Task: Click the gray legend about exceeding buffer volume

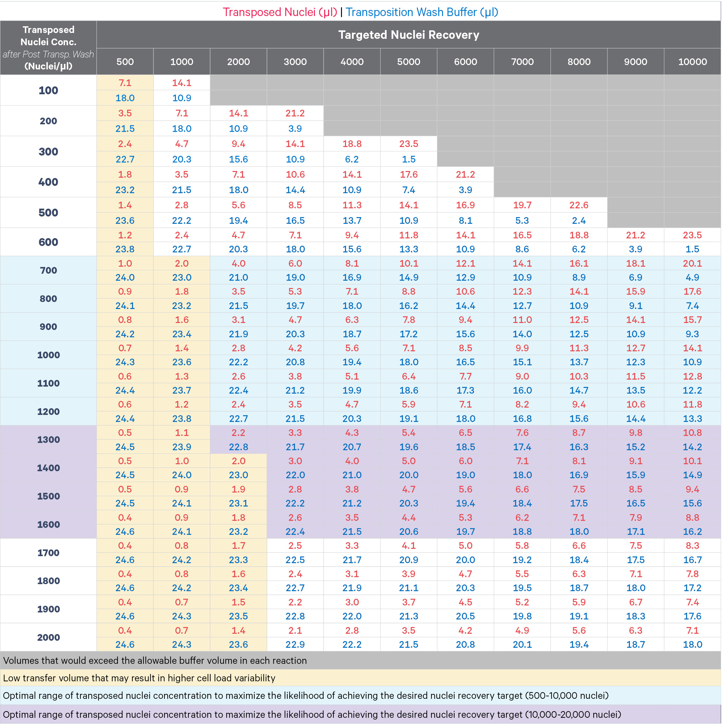Action: 155,661
